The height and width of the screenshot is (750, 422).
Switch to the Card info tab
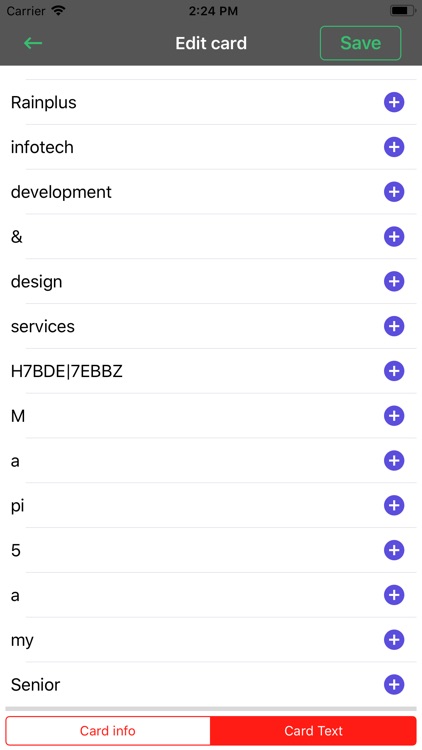click(108, 730)
